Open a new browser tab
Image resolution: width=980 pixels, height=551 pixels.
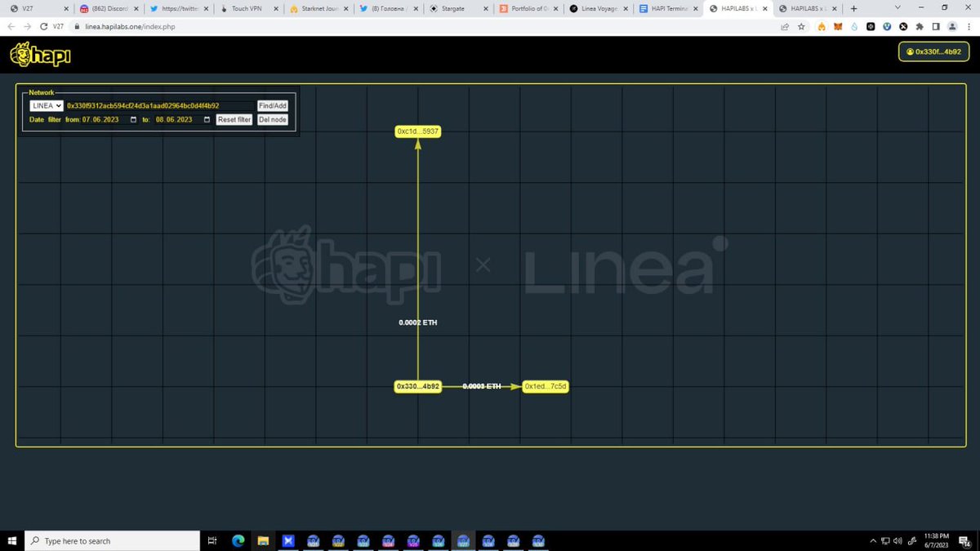(x=854, y=8)
